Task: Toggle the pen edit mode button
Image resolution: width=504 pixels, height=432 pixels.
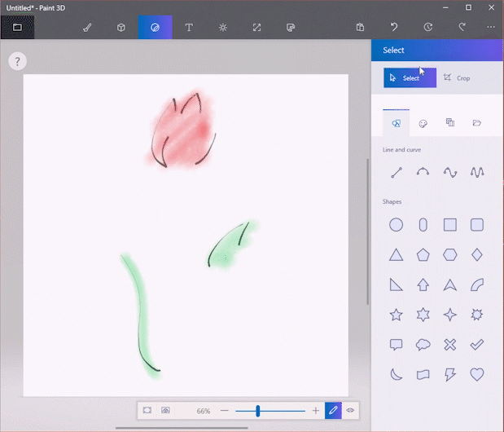Action: pyautogui.click(x=332, y=411)
